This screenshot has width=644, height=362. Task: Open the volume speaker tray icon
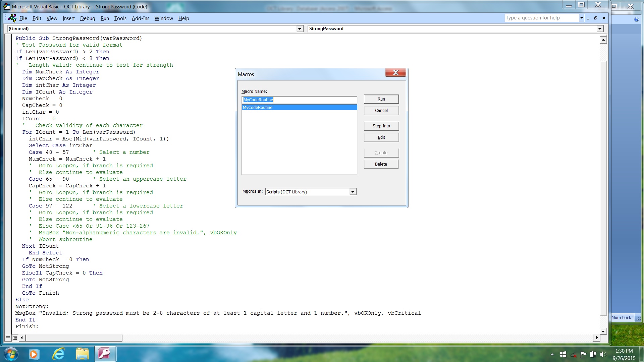pos(603,354)
